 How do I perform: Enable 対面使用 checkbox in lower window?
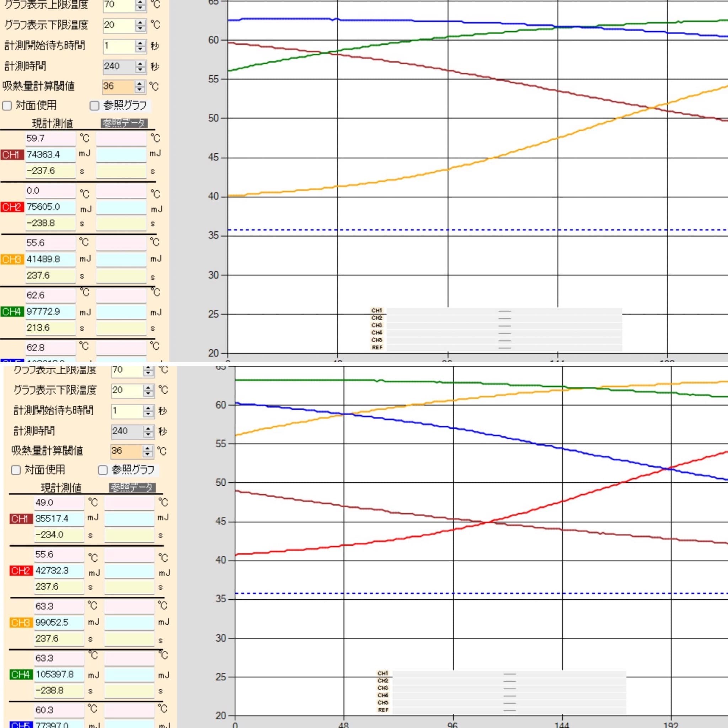coord(15,470)
